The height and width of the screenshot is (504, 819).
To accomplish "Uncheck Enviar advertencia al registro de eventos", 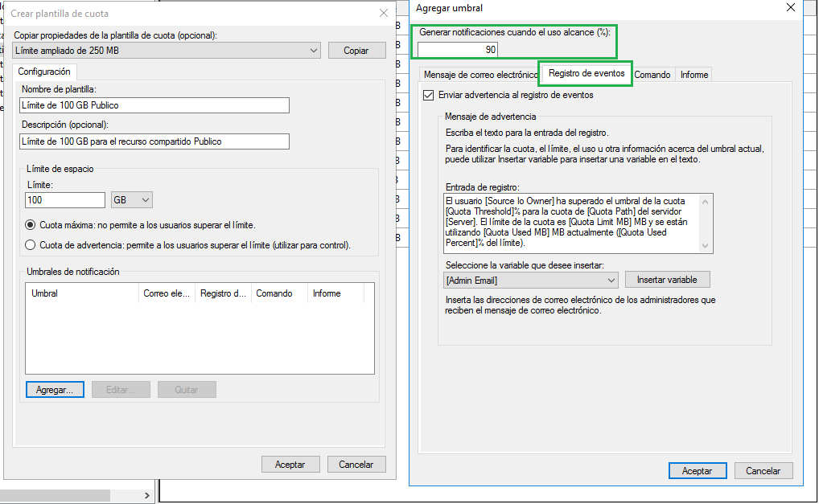I will [x=428, y=95].
